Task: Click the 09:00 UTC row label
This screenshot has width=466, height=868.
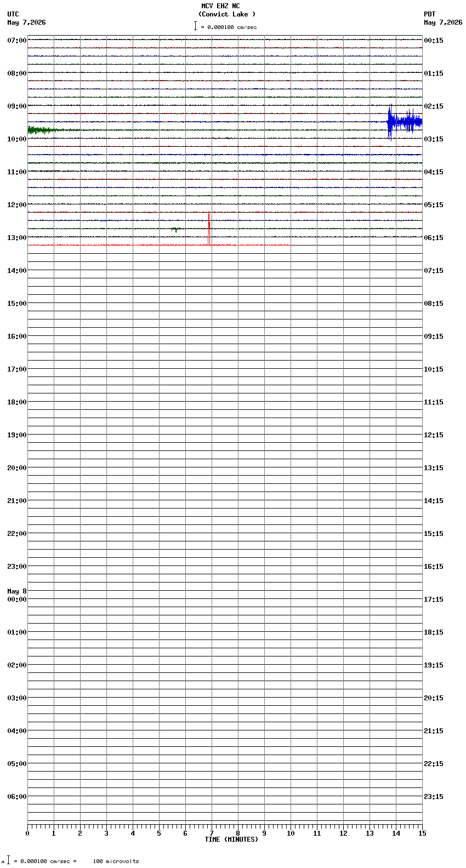Action: click(x=17, y=106)
